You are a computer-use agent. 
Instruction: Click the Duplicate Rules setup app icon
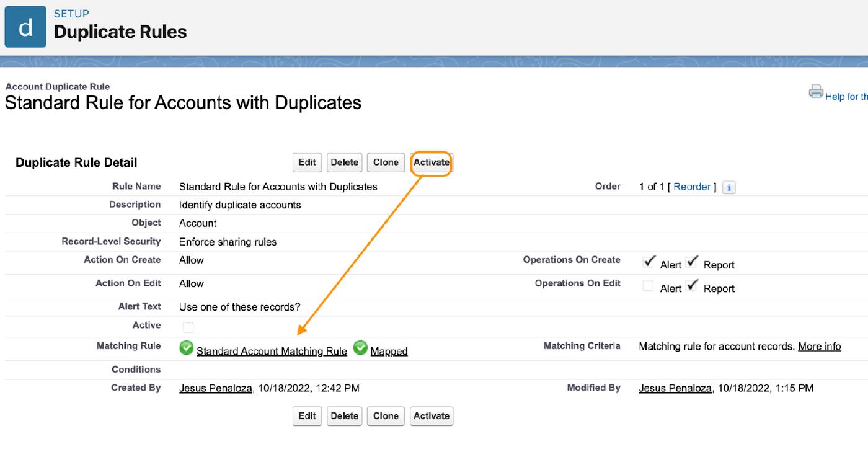coord(25,27)
